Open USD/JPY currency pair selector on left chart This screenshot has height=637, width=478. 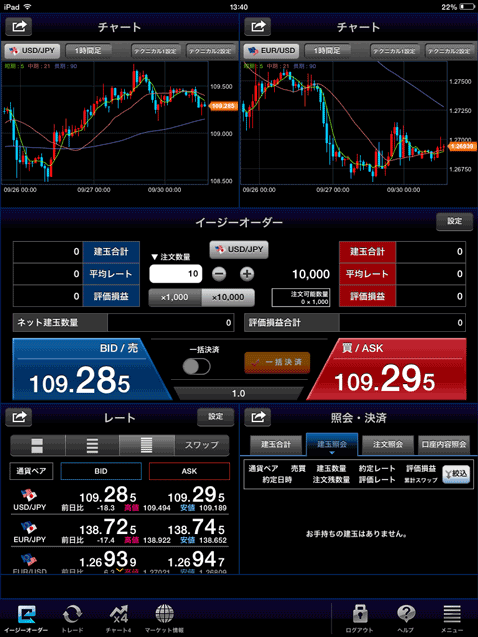click(32, 51)
